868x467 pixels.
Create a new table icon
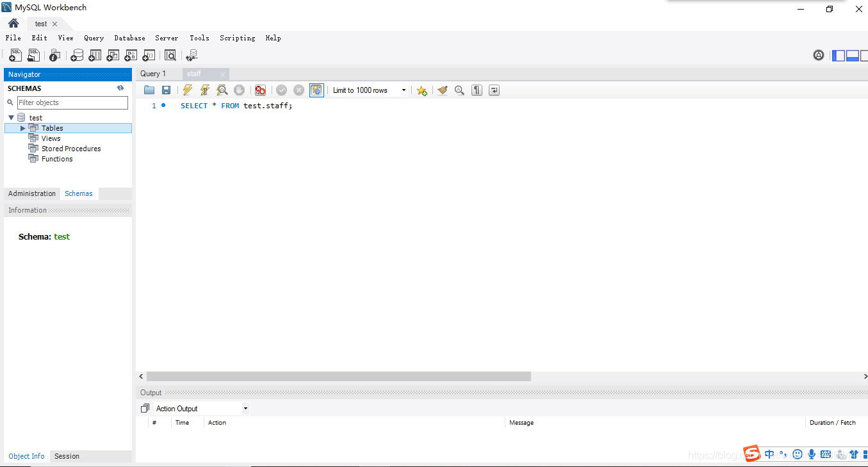pos(95,56)
